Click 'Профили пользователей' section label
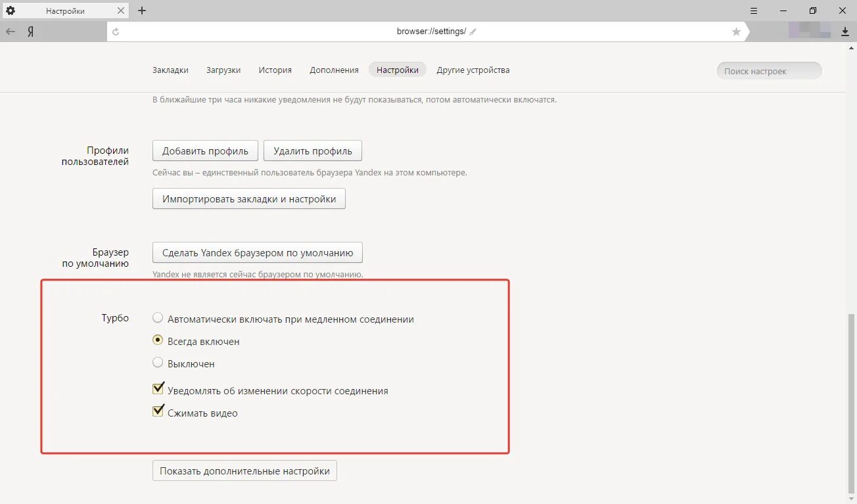 (x=95, y=156)
